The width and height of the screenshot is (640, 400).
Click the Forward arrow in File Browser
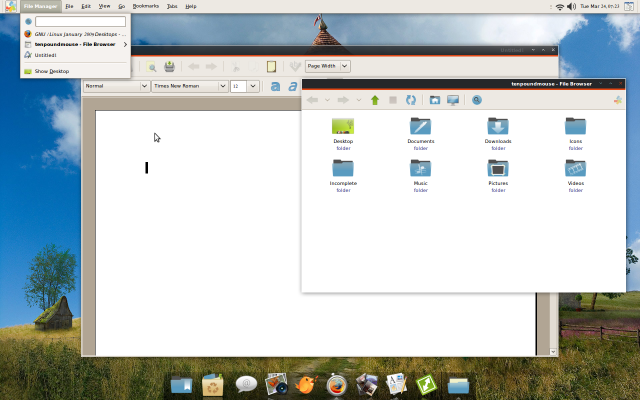click(343, 100)
